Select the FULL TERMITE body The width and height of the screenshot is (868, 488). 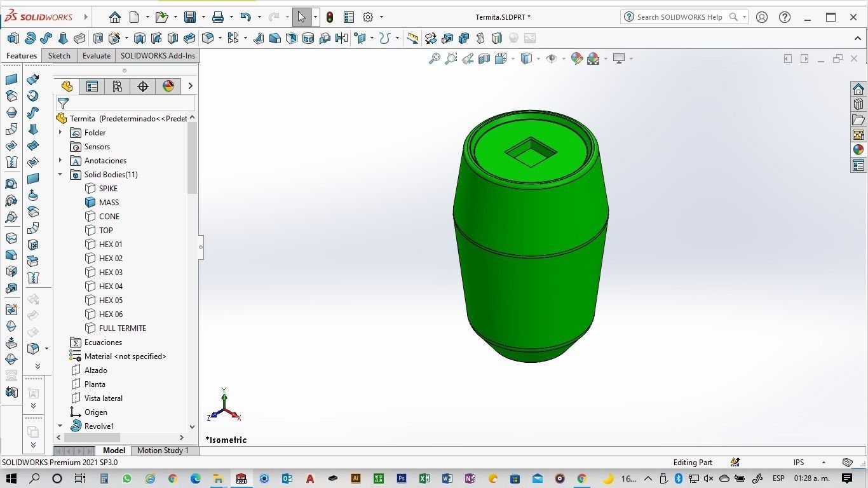coord(122,329)
